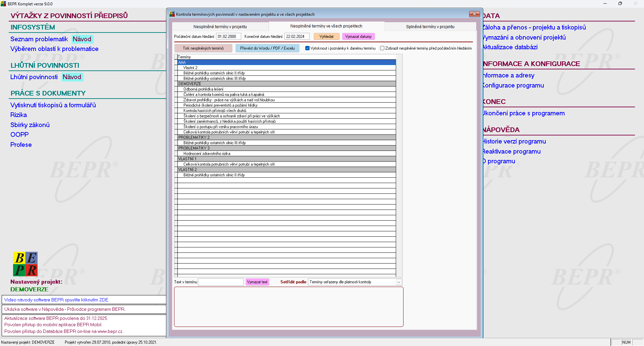Screen dimensions: 644x346
Task: Click Tisk nesplněných termínů button
Action: click(x=203, y=48)
